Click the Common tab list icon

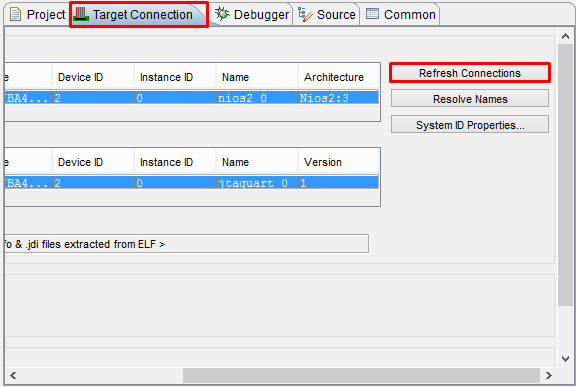pos(372,14)
